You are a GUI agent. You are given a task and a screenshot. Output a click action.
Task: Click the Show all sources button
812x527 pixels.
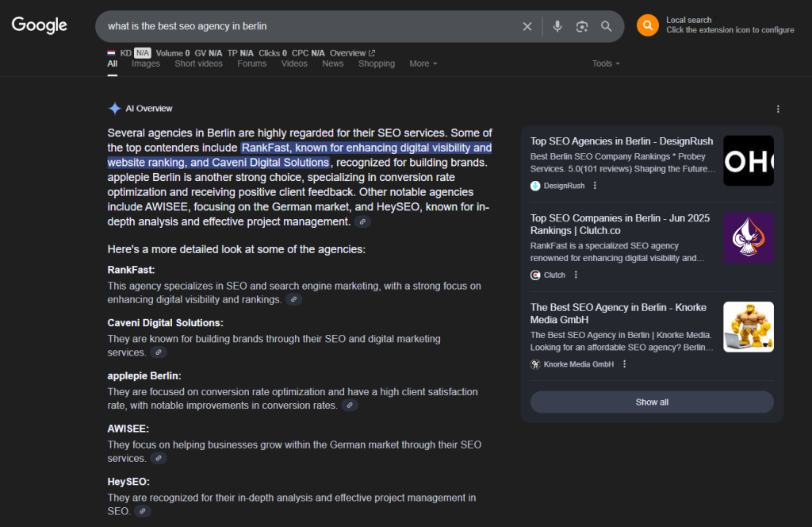pyautogui.click(x=652, y=402)
